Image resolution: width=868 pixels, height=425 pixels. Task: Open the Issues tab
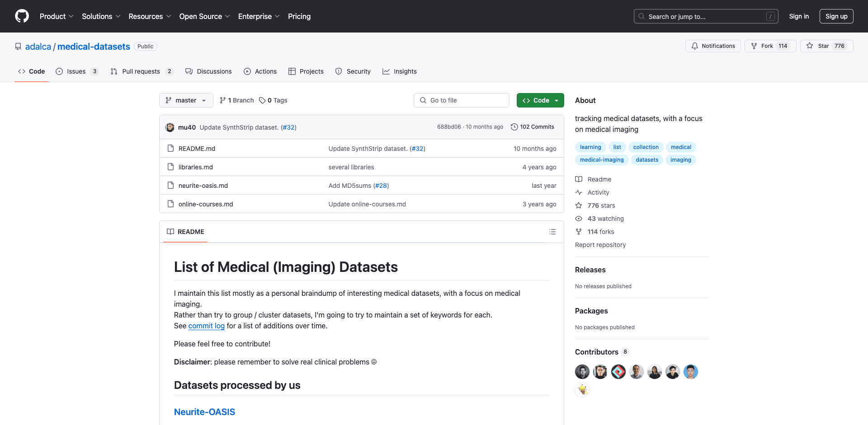coord(77,71)
